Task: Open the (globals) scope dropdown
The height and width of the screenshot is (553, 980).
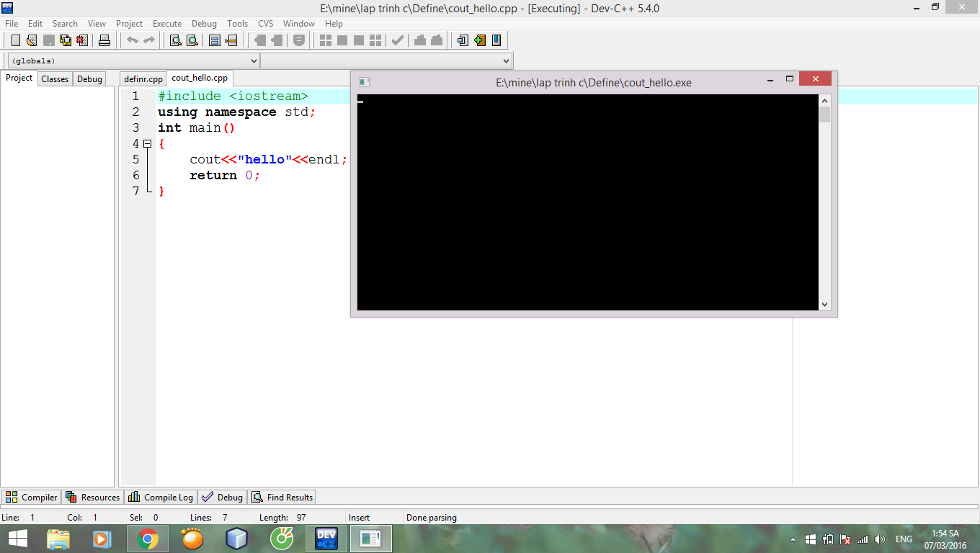Action: 133,61
